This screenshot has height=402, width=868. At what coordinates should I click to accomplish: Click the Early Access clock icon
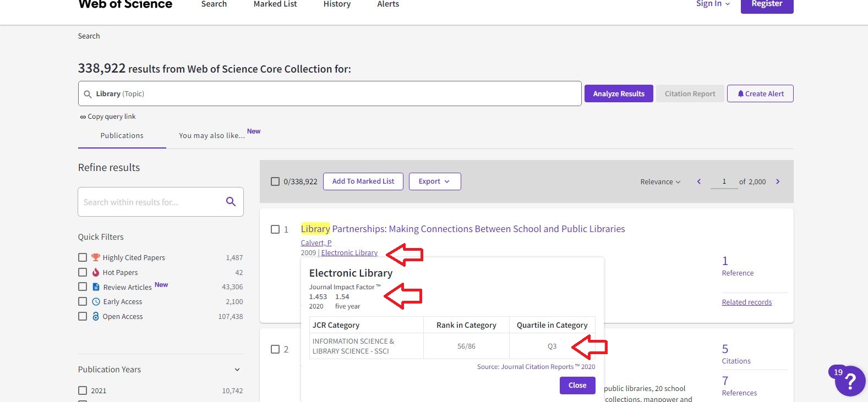click(96, 301)
